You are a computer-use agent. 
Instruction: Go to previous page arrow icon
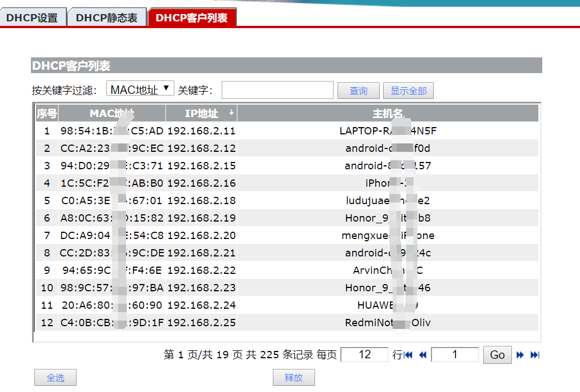pyautogui.click(x=422, y=355)
